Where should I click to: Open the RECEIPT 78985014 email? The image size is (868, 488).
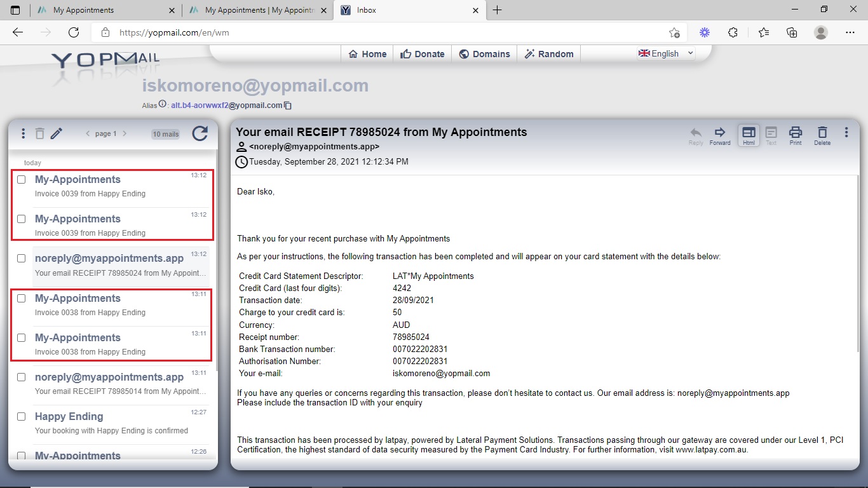pyautogui.click(x=119, y=384)
